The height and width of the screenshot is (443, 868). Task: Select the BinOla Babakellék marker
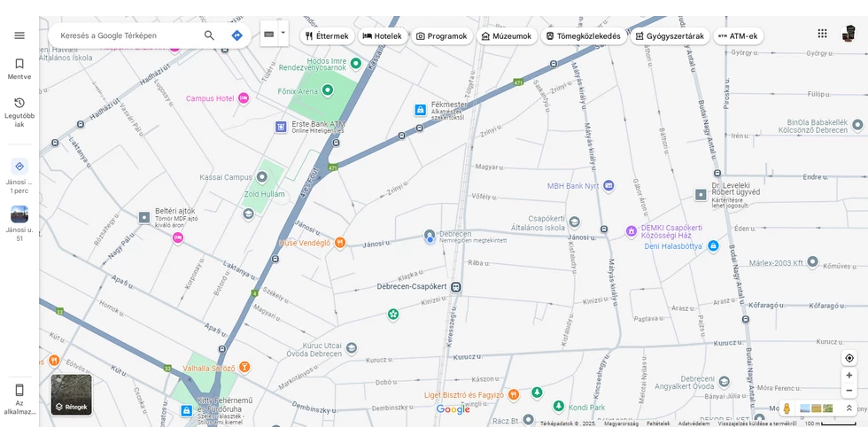click(857, 125)
